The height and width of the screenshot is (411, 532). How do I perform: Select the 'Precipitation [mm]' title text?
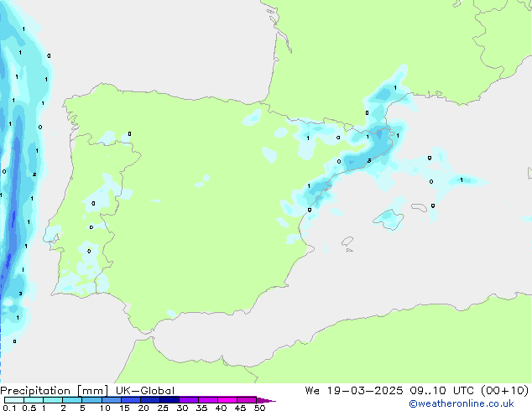pos(54,391)
